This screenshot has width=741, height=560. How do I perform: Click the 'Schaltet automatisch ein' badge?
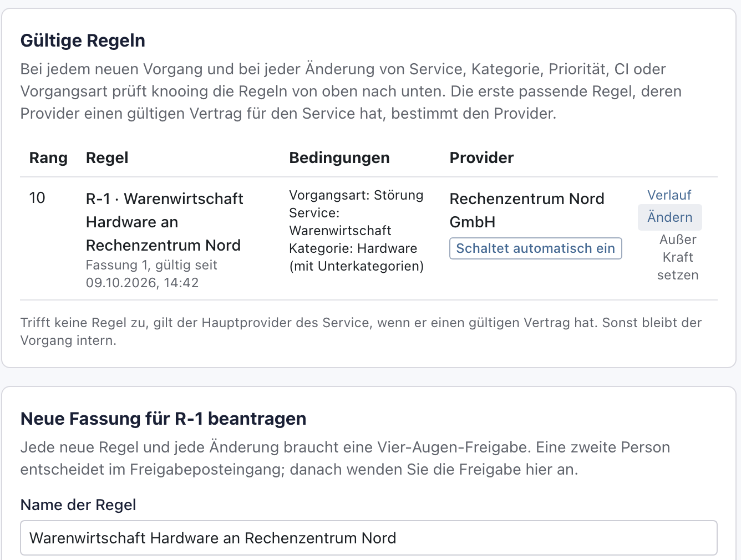click(535, 248)
